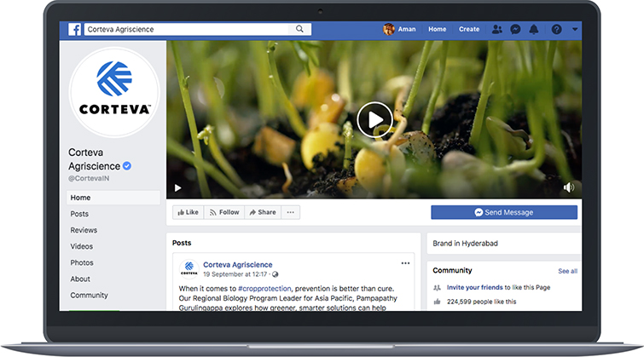
Task: Click the 224,599 people like this text
Action: click(481, 302)
